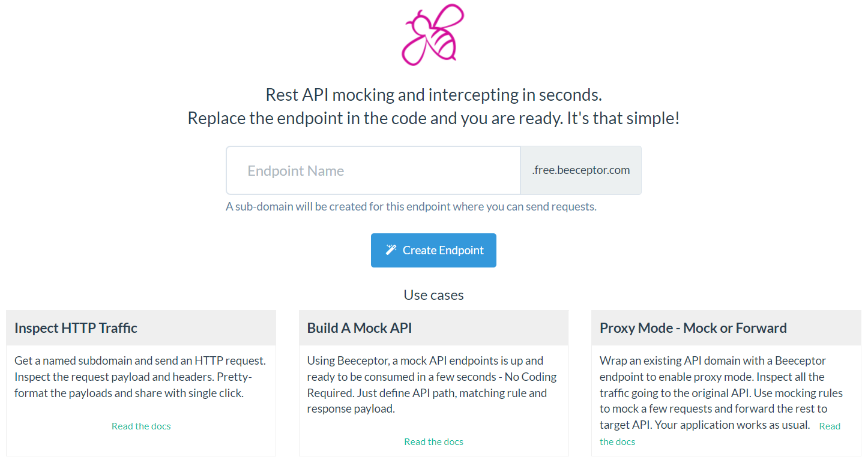Viewport: 868px width, 466px height.
Task: Click the .free.beeceptor.com domain suffix box
Action: point(580,170)
